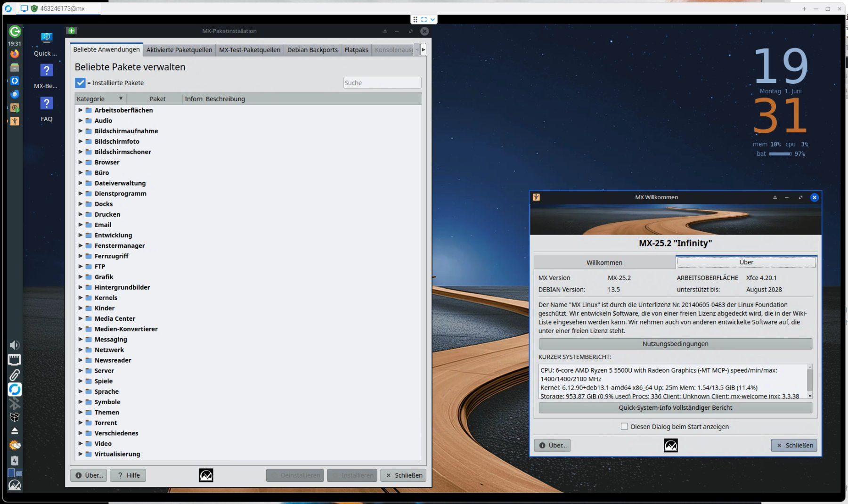Select the Medien-Konvertierer category row
The width and height of the screenshot is (848, 504).
[248, 329]
